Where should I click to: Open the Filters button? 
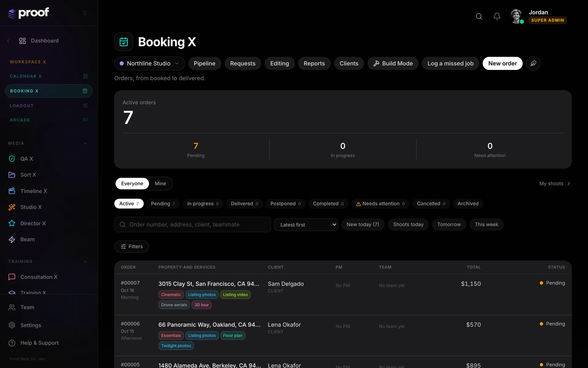(132, 247)
